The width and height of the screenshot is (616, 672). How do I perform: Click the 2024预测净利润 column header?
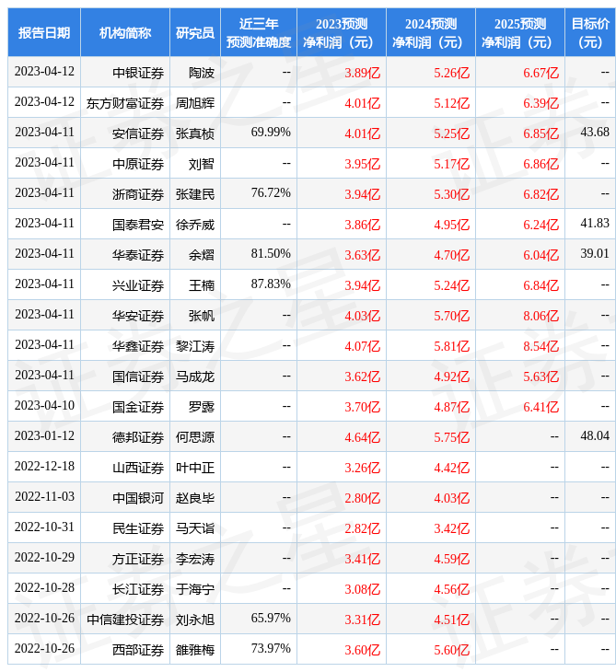tap(431, 32)
